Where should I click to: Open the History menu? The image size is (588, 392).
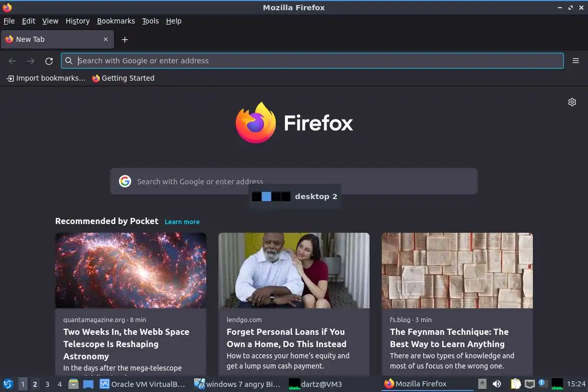[x=78, y=21]
